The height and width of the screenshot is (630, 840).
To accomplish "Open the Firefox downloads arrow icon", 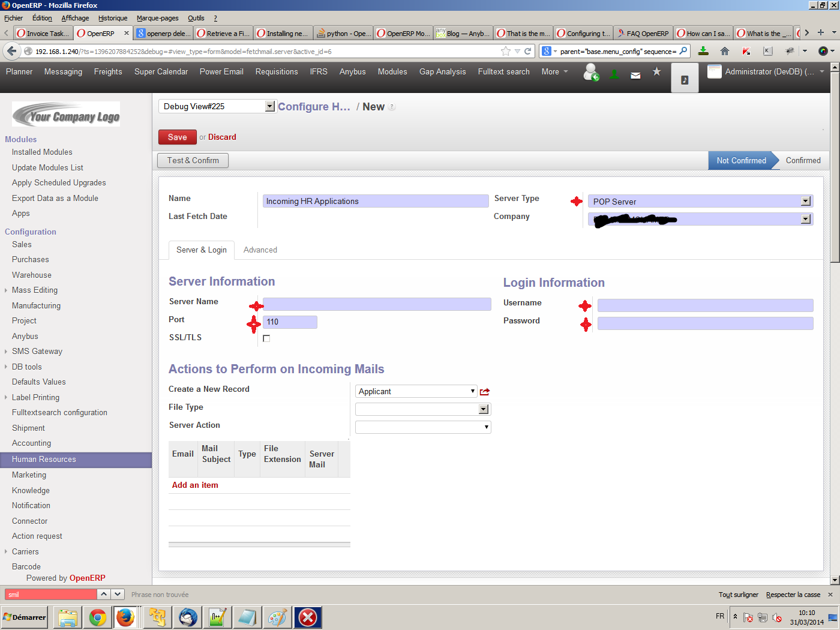I will 704,51.
